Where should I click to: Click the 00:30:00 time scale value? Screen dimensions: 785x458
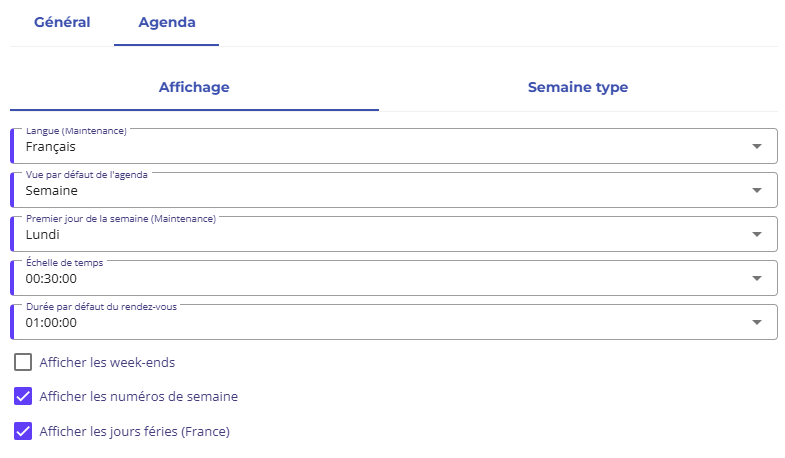[x=51, y=279]
